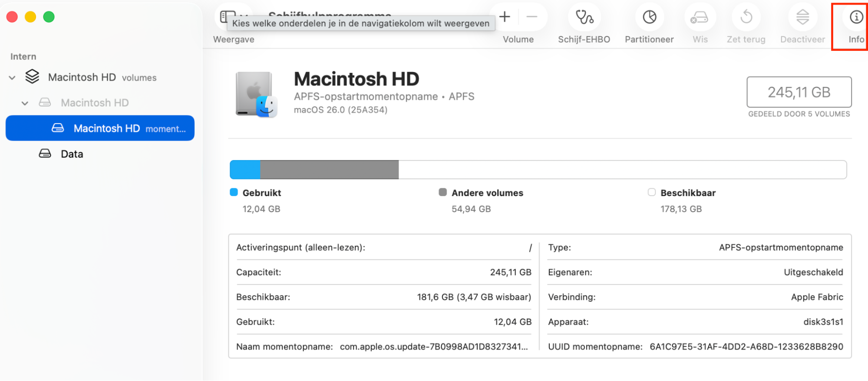868x381 pixels.
Task: Click the white Beschikbaar color swatch
Action: click(x=651, y=192)
